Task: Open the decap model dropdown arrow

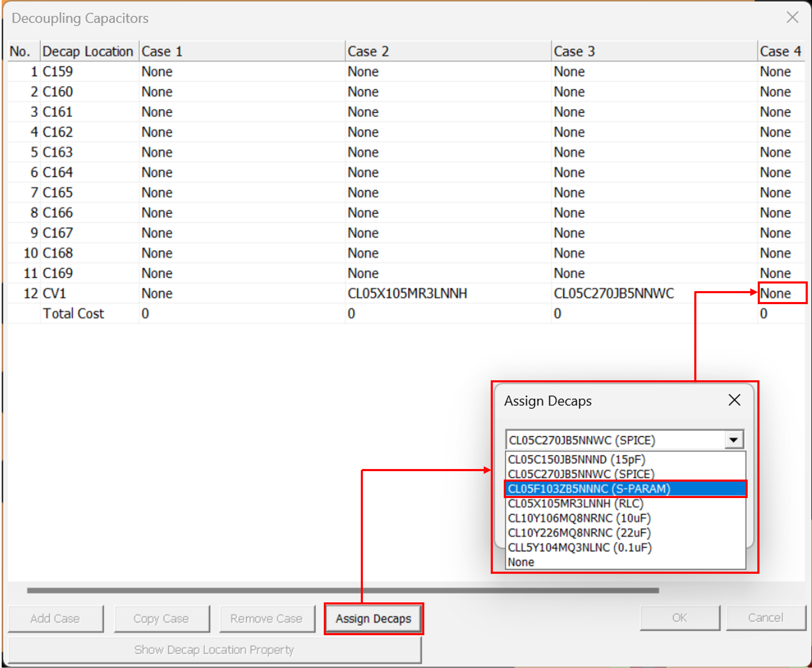Action: tap(734, 440)
